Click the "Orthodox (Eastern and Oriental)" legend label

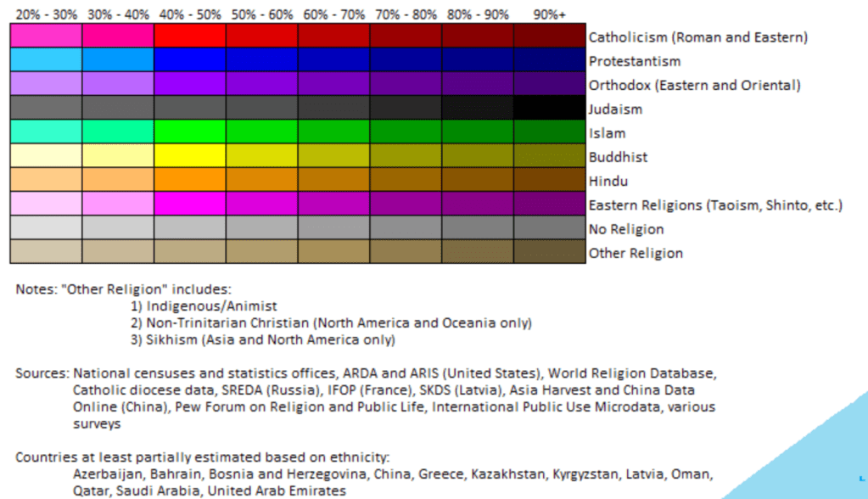(694, 85)
